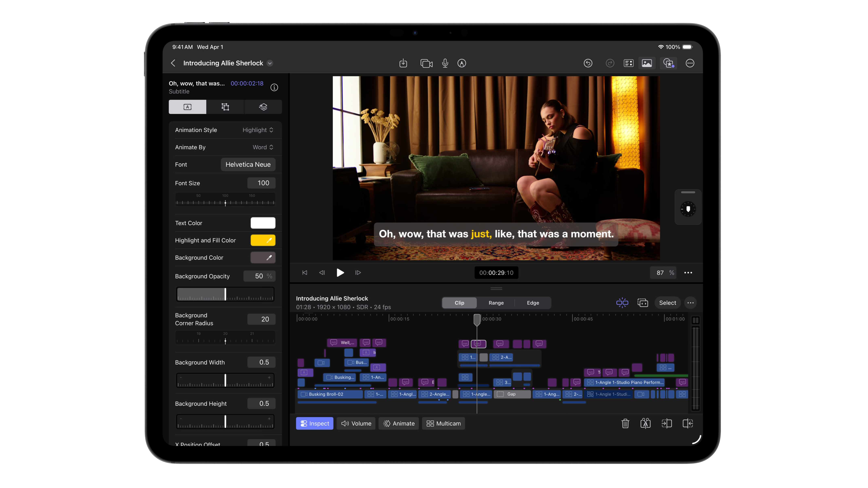Toggle the content browser star icon
Viewport: 868px width, 488px height.
click(669, 63)
